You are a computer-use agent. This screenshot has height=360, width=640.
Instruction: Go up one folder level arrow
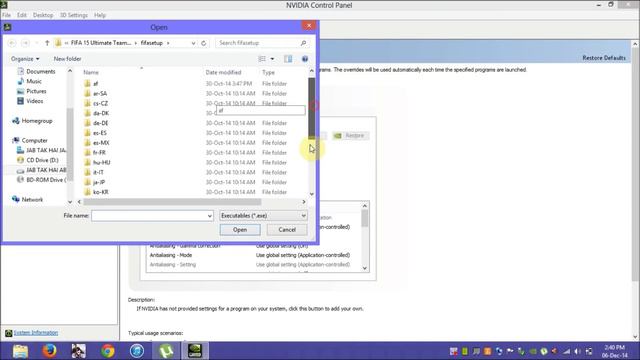pyautogui.click(x=47, y=43)
